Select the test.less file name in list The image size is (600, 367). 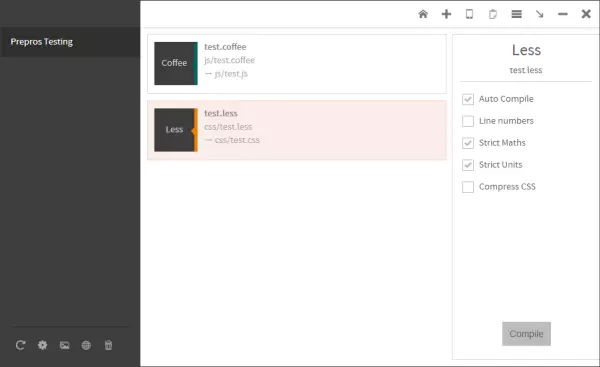tap(221, 113)
